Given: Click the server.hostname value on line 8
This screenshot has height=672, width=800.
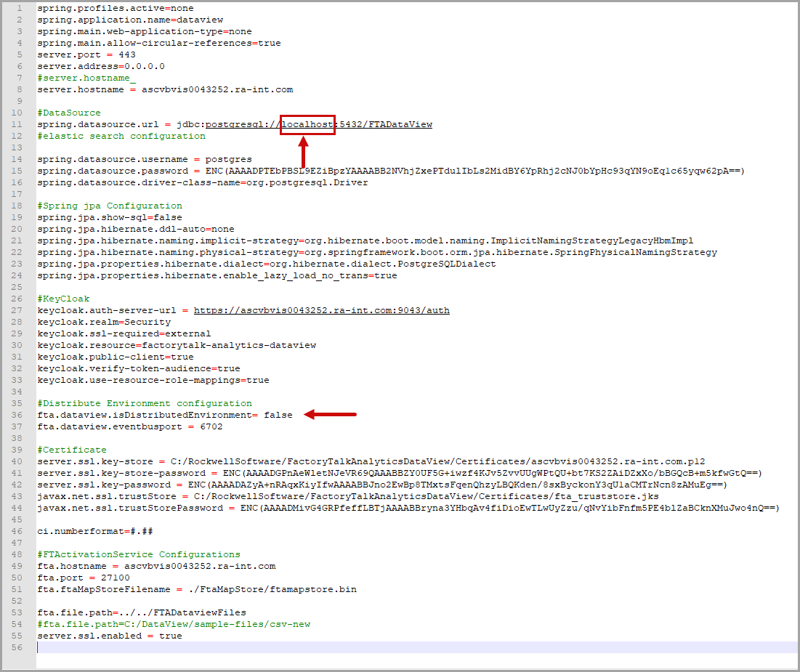Looking at the screenshot, I should pos(217,89).
